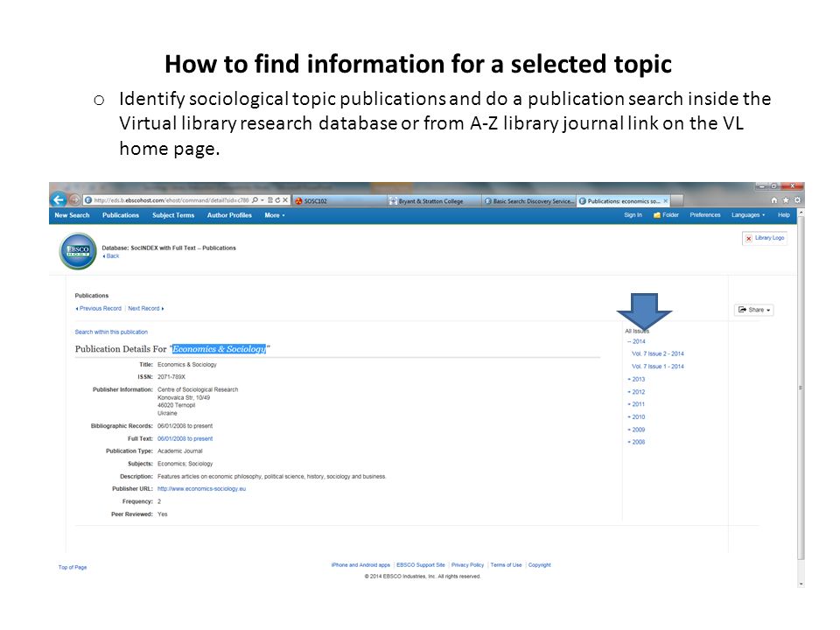The height and width of the screenshot is (630, 840).
Task: Click the browser back arrow button
Action: point(59,199)
